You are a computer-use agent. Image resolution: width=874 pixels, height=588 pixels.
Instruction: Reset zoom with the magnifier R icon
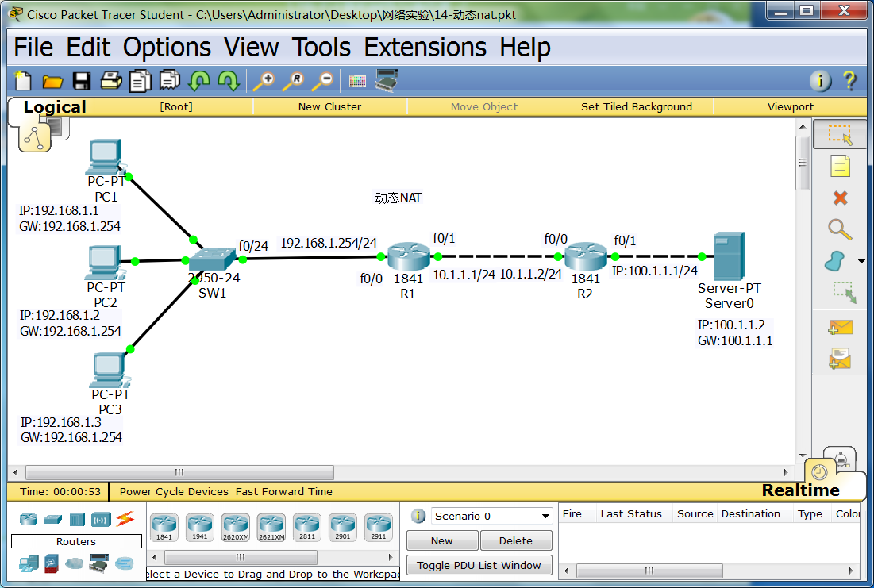tap(293, 81)
